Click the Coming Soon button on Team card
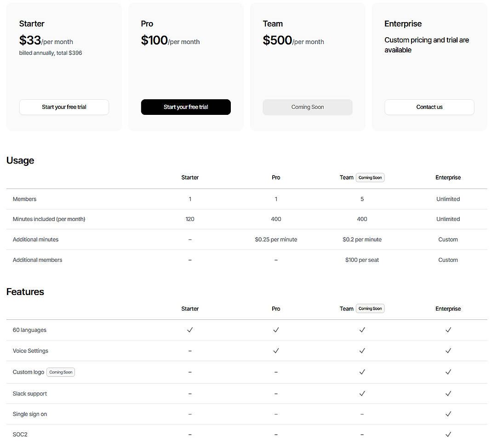The height and width of the screenshot is (448, 492). pos(308,107)
